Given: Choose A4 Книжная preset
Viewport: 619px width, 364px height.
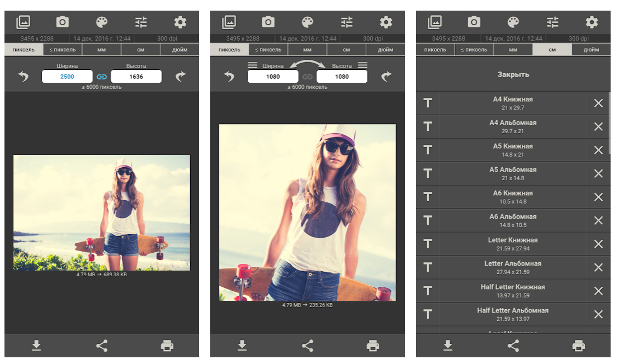Looking at the screenshot, I should pos(512,103).
